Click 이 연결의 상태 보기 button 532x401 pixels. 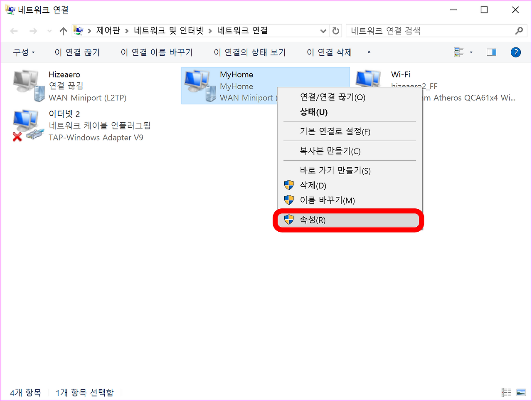250,52
